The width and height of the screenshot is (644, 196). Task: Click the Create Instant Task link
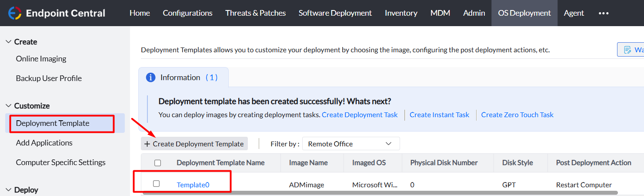click(439, 115)
